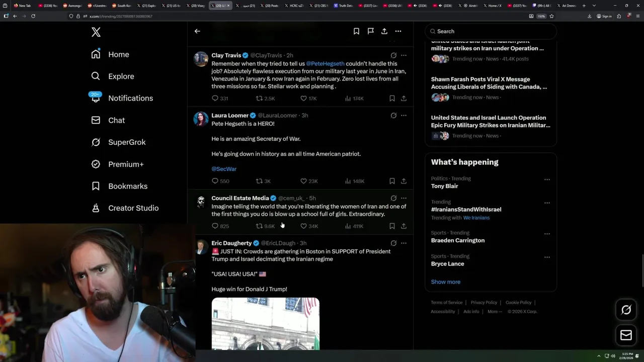
Task: Open Grok icon on Eric Daugherty post
Action: point(393,243)
